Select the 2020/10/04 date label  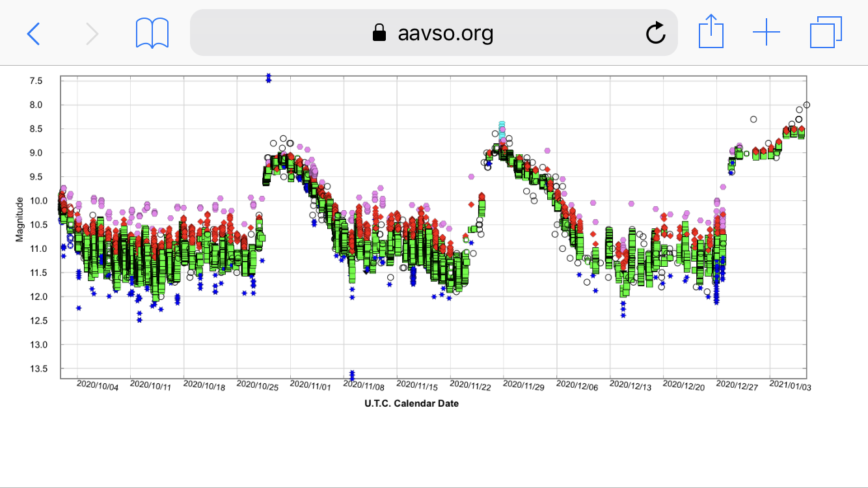pos(98,386)
